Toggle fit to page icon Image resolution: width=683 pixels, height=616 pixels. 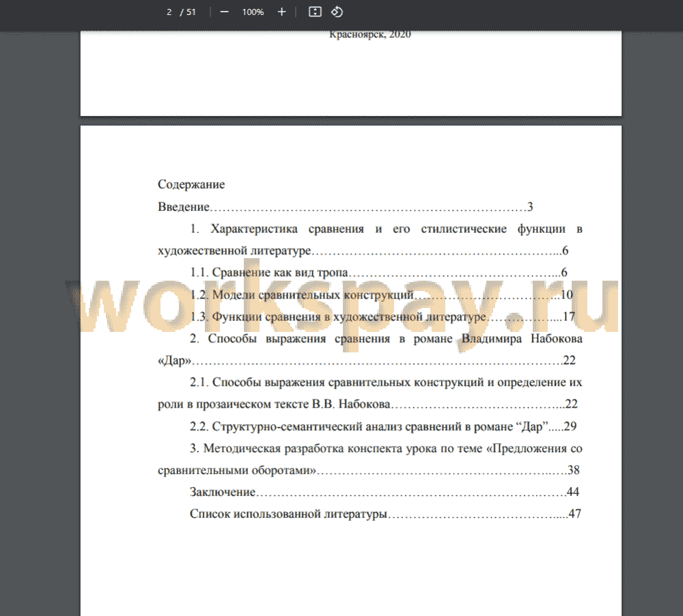tap(315, 12)
